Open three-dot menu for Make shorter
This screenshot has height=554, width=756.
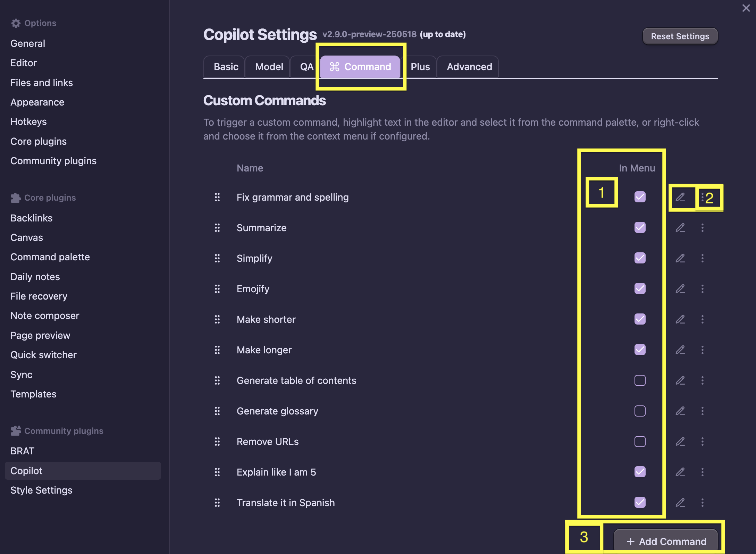703,319
